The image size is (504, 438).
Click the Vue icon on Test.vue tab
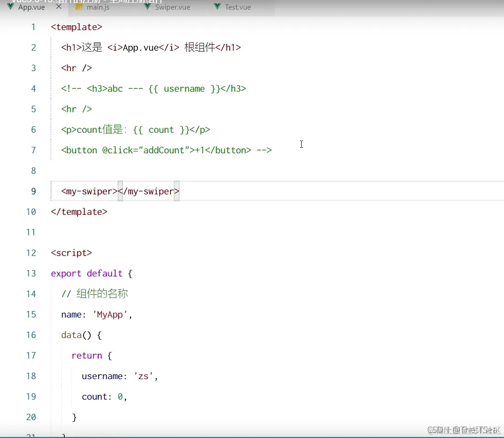click(217, 6)
